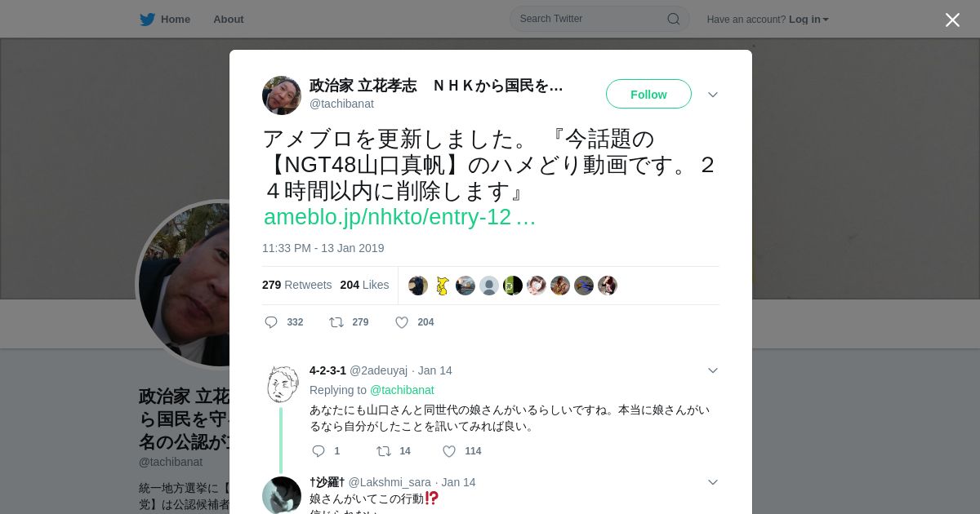Expand options for the Lakshmi_sara reply
Viewport: 980px width, 514px height.
pyautogui.click(x=713, y=482)
